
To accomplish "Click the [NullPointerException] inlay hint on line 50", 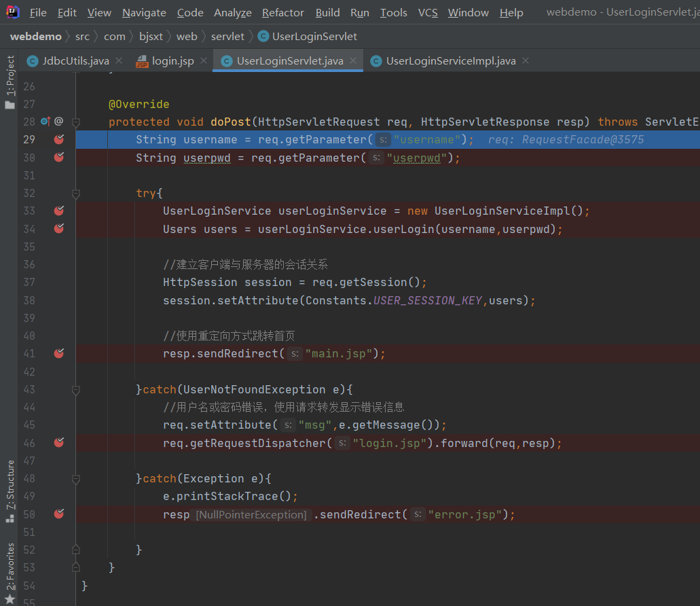I will [x=251, y=515].
